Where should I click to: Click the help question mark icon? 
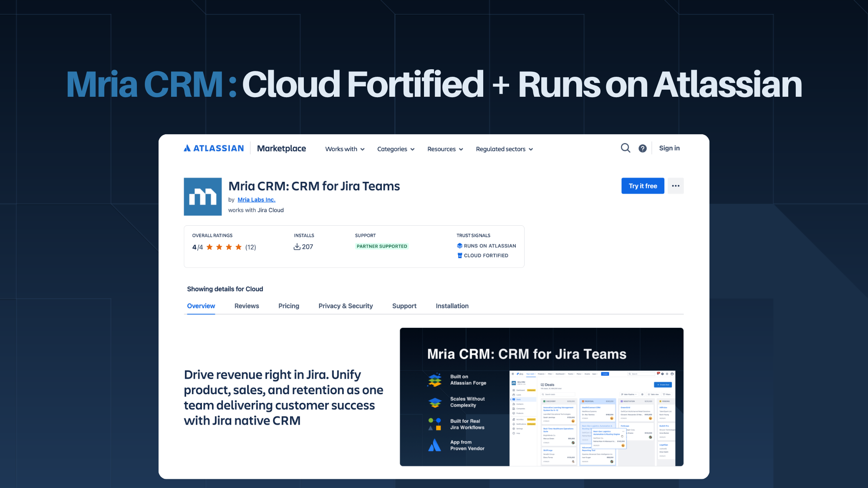tap(643, 148)
